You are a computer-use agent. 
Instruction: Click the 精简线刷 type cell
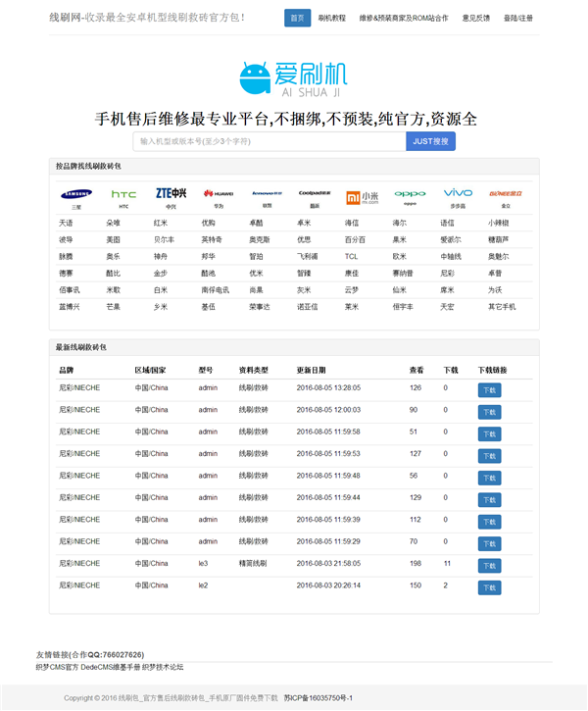(x=253, y=564)
